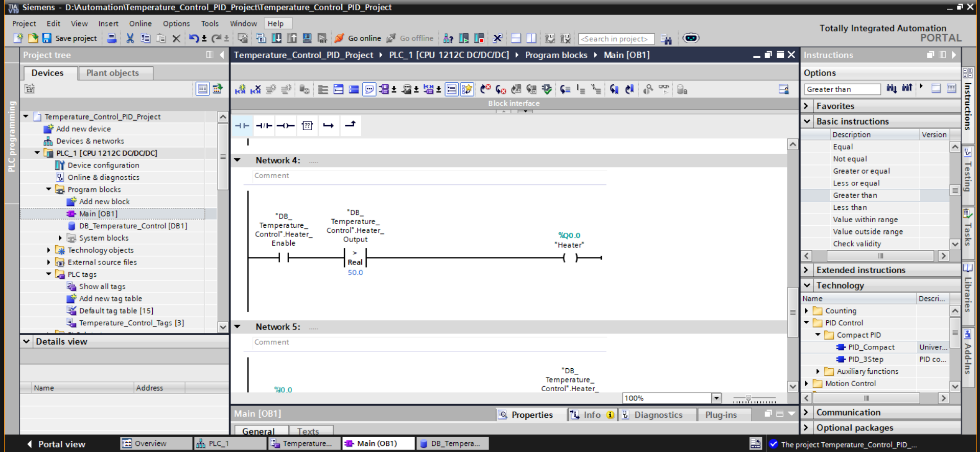
Task: Toggle the free comments icon
Action: tap(369, 89)
